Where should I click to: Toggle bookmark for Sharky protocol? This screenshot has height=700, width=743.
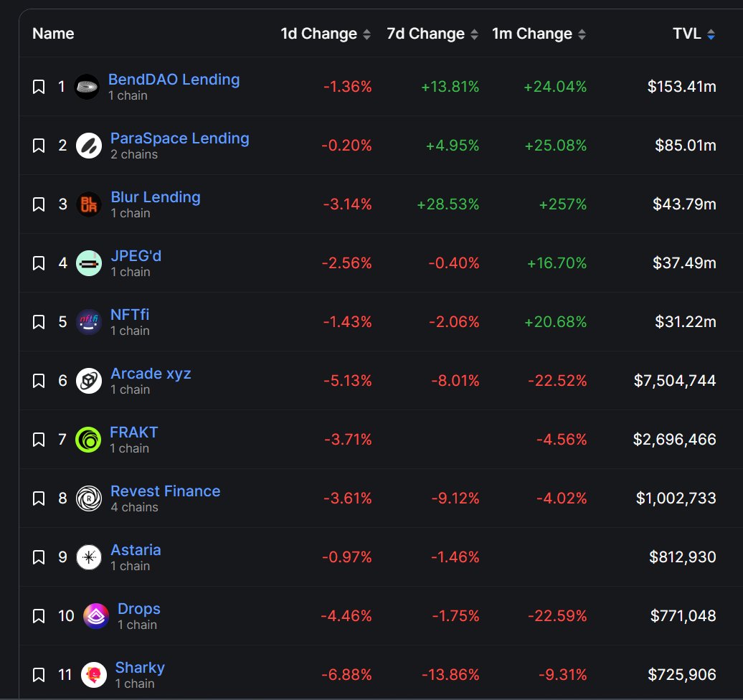click(39, 674)
